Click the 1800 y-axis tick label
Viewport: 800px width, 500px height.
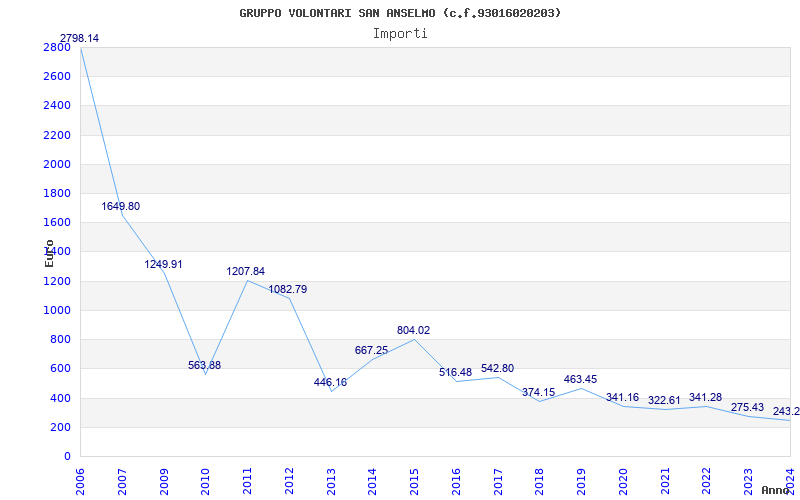coord(57,193)
